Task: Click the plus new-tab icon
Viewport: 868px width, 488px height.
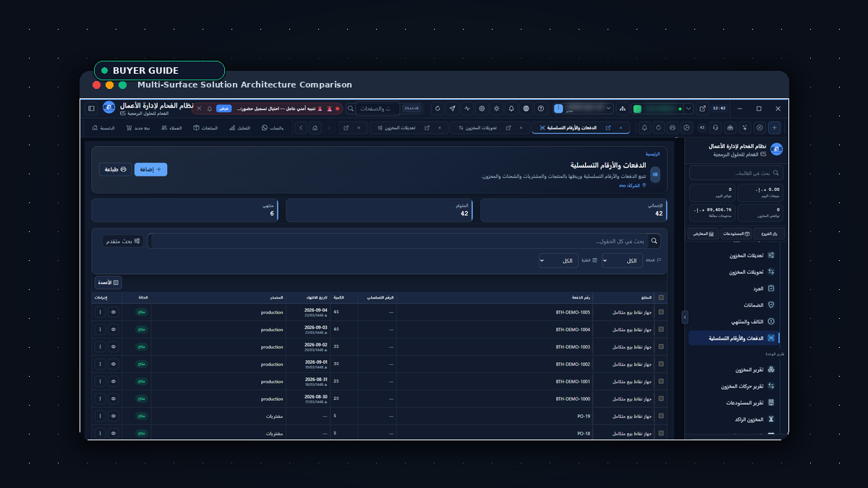Action: [775, 128]
